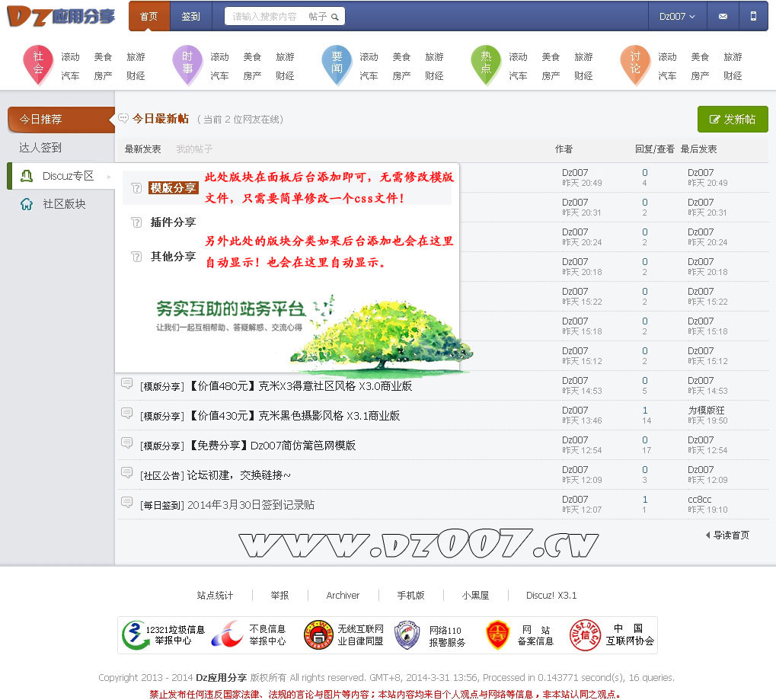Click the 中国互联网协会 badge
The image size is (776, 700).
[612, 635]
